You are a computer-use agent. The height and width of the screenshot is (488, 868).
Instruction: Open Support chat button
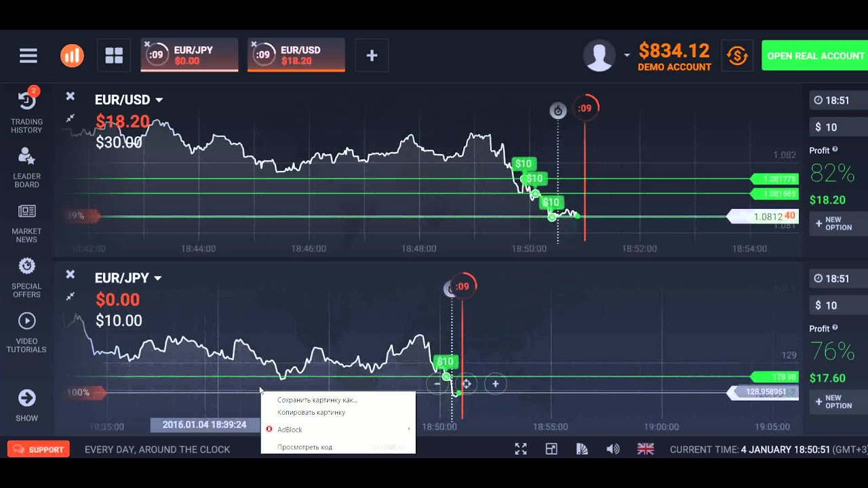(x=39, y=449)
